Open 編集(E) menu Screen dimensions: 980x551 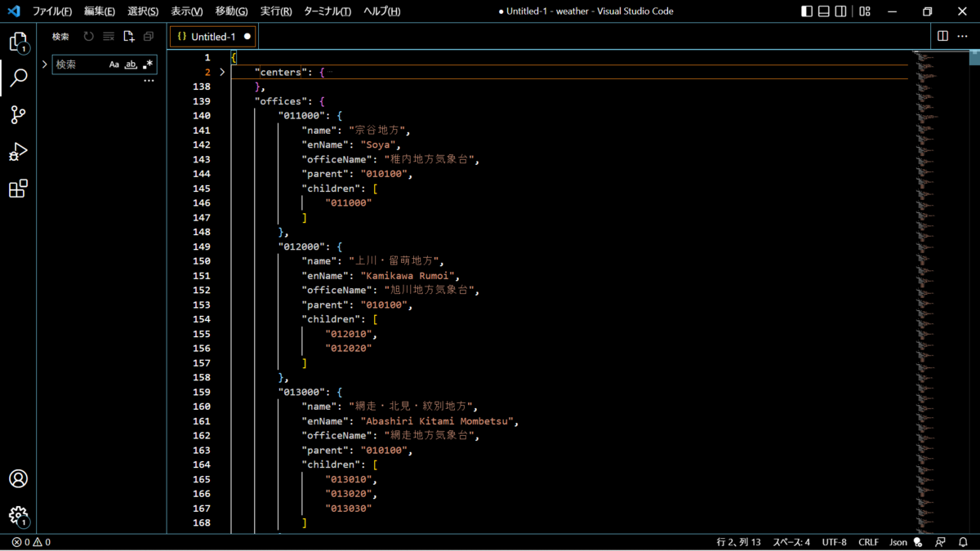(100, 11)
